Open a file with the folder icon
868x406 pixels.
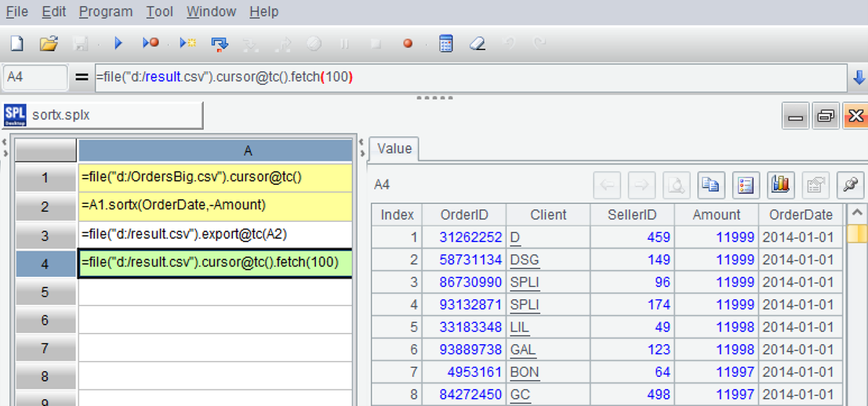(x=49, y=44)
